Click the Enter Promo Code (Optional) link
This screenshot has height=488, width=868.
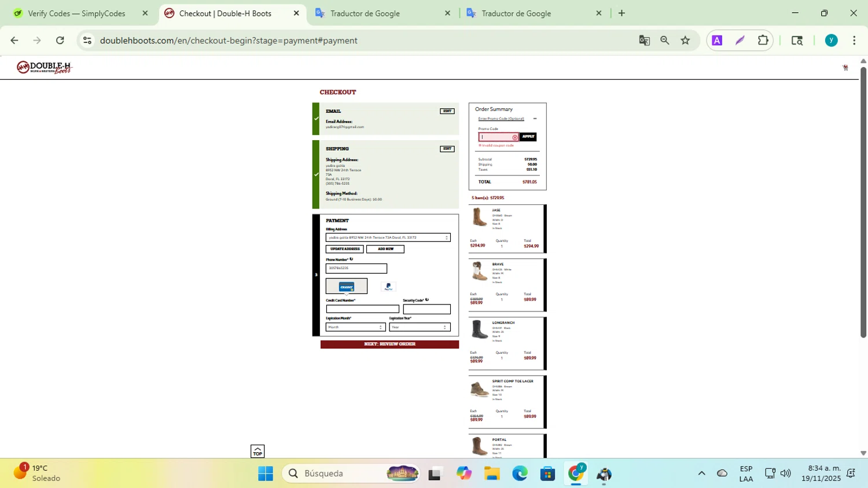coord(501,119)
